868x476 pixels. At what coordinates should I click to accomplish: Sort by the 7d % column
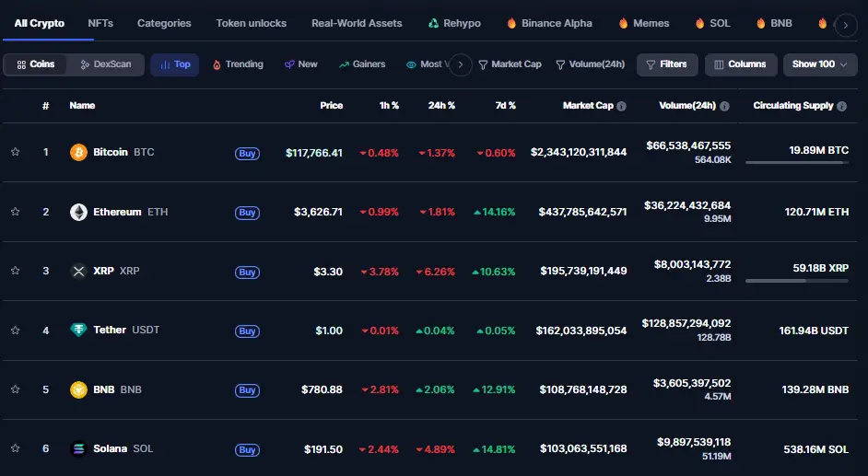(505, 106)
